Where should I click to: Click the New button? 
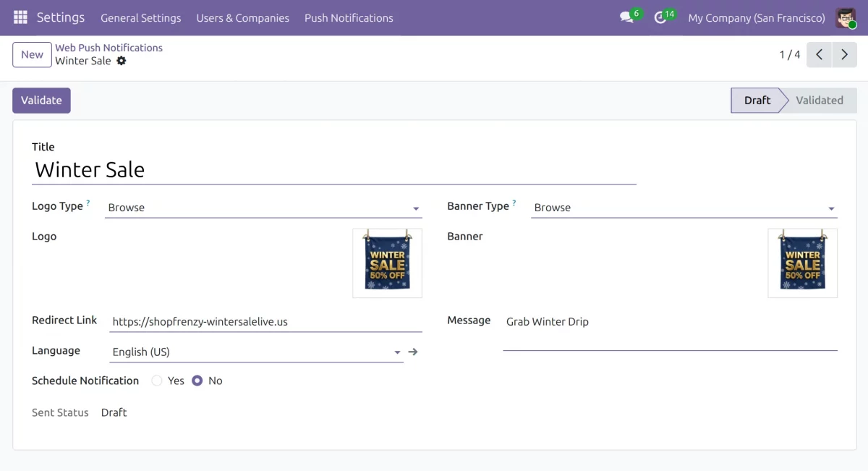[32, 55]
